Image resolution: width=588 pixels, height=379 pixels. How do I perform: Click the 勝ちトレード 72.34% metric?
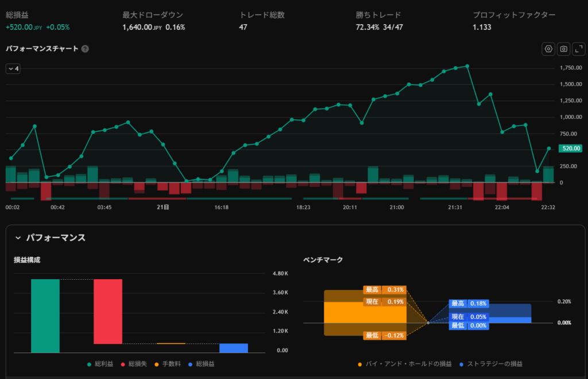(x=367, y=27)
